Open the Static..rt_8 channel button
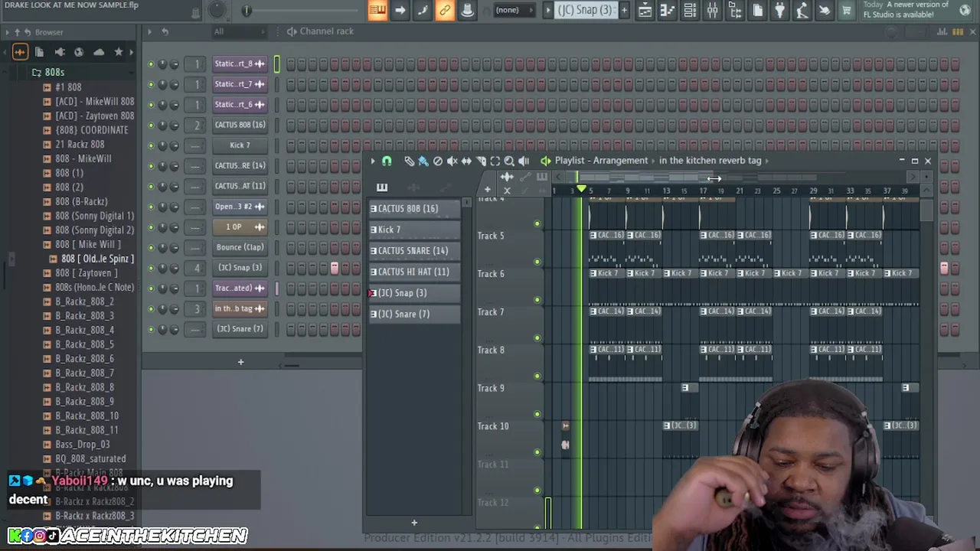This screenshot has width=980, height=551. [x=240, y=64]
